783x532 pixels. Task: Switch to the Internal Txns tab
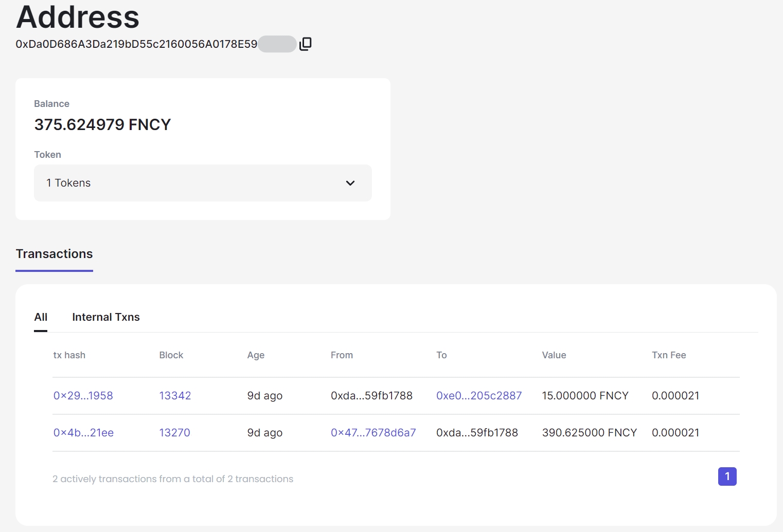click(x=106, y=317)
